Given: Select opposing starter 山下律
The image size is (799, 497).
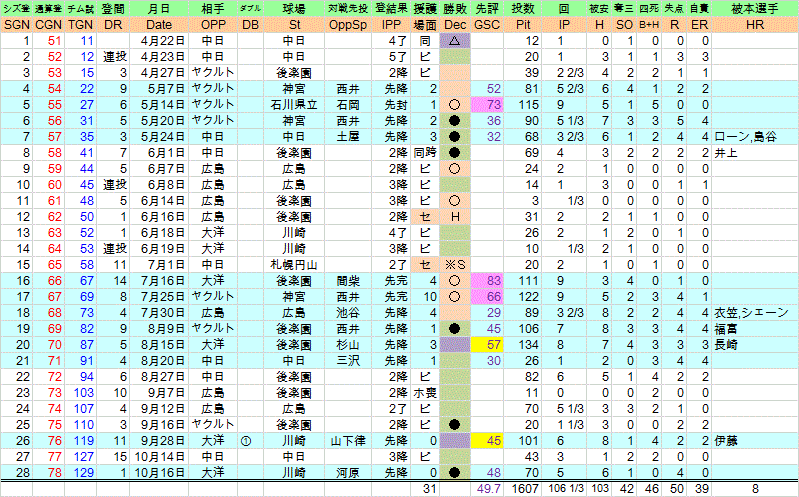Looking at the screenshot, I should tap(348, 441).
